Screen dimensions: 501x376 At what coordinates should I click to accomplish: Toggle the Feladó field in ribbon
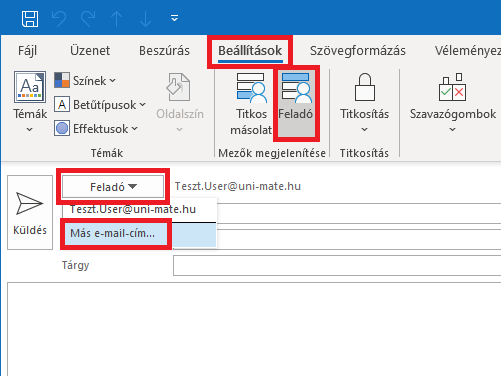tap(296, 104)
